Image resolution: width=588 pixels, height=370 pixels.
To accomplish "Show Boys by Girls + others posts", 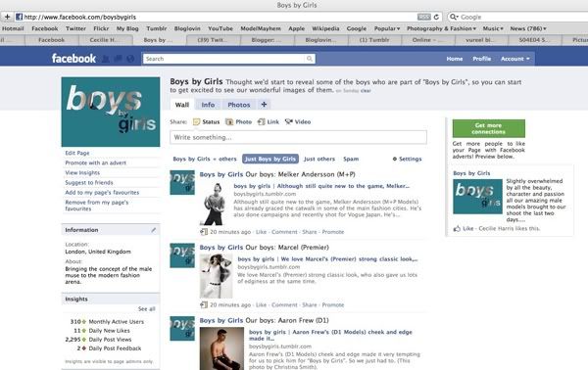I will pyautogui.click(x=205, y=159).
